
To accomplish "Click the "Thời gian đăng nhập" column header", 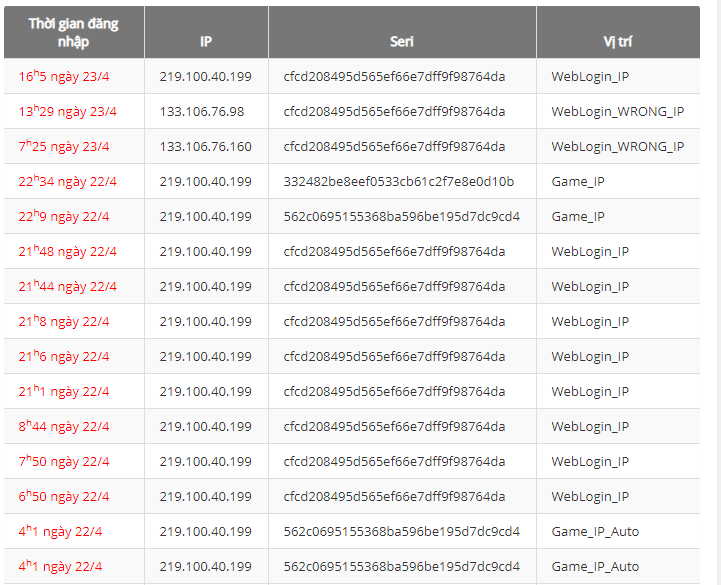I will click(73, 32).
